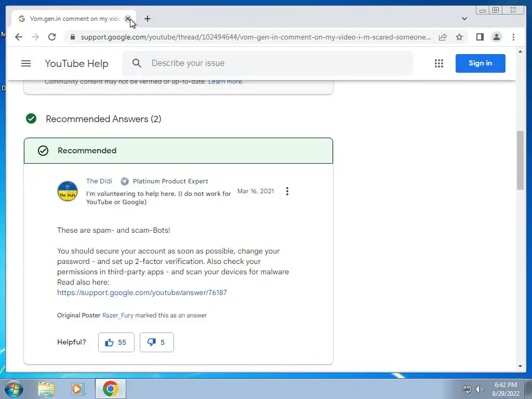Viewport: 532px width, 399px height.
Task: Open a new browser tab
Action: coord(147,19)
